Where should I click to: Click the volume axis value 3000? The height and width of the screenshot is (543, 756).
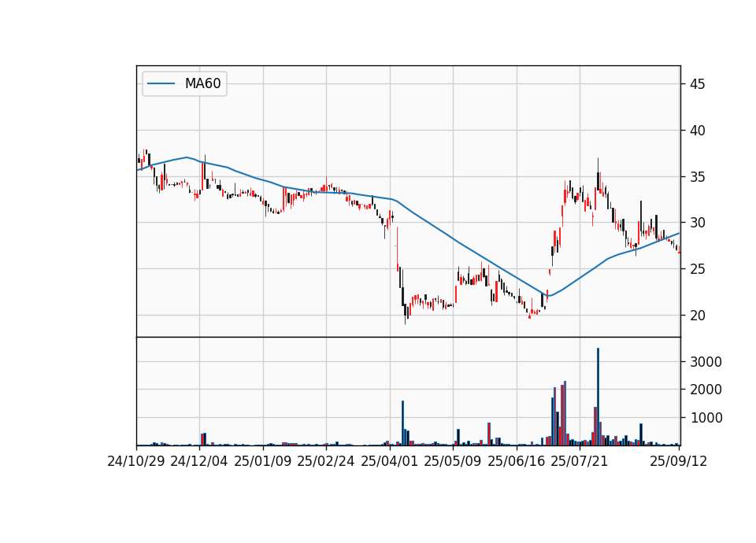(706, 362)
